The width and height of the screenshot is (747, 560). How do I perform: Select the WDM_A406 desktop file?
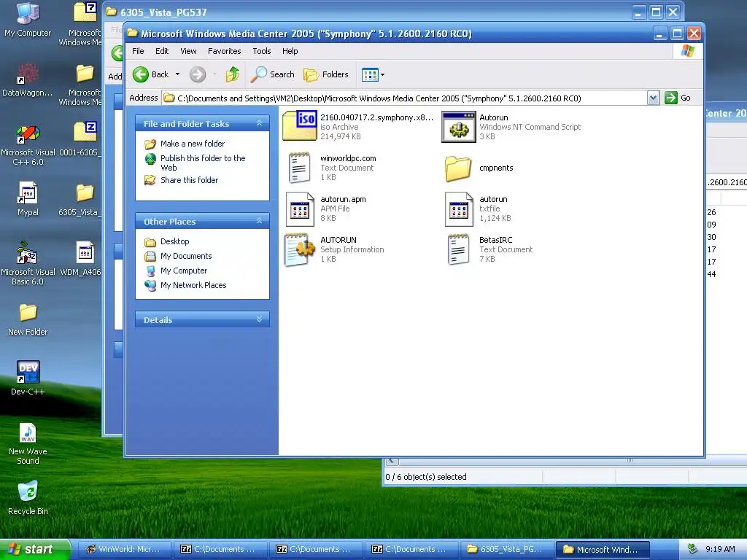pos(81,259)
